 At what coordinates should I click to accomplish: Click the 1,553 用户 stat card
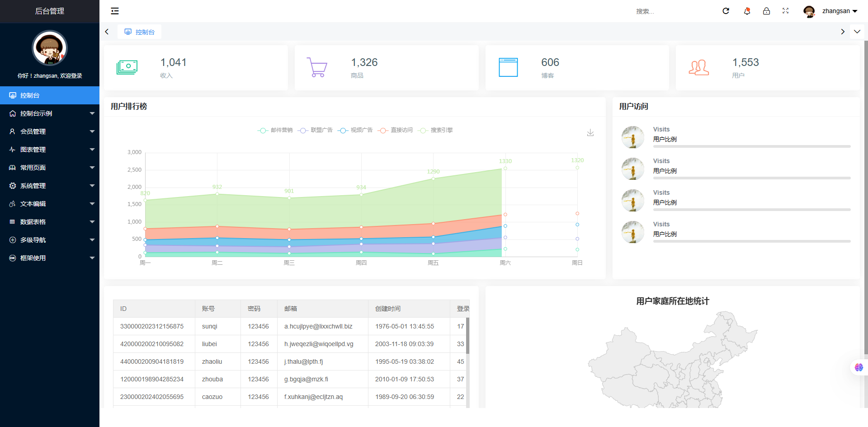click(767, 68)
